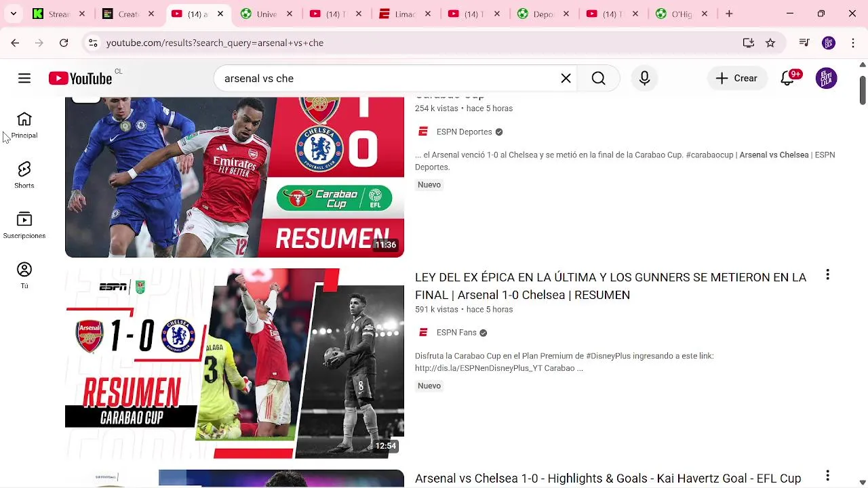Viewport: 868px width, 488px height.
Task: Click the page vertical scrollbar thumb
Action: (x=863, y=90)
